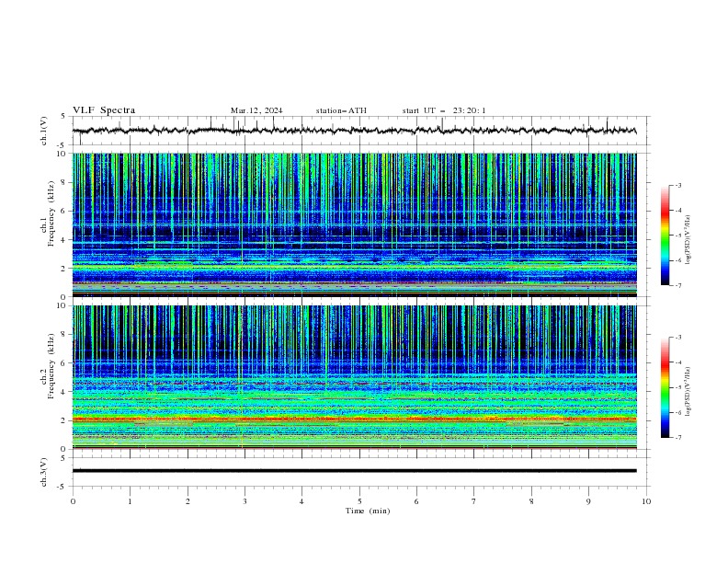Click the -3 label on ch.1 color bar
Image resolution: width=728 pixels, height=563 pixels.
point(677,185)
